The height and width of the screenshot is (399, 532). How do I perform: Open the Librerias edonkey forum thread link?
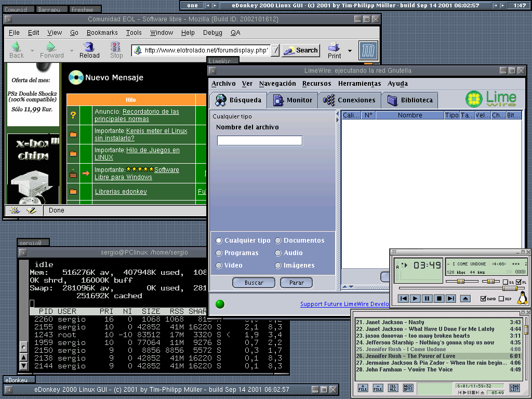point(121,192)
